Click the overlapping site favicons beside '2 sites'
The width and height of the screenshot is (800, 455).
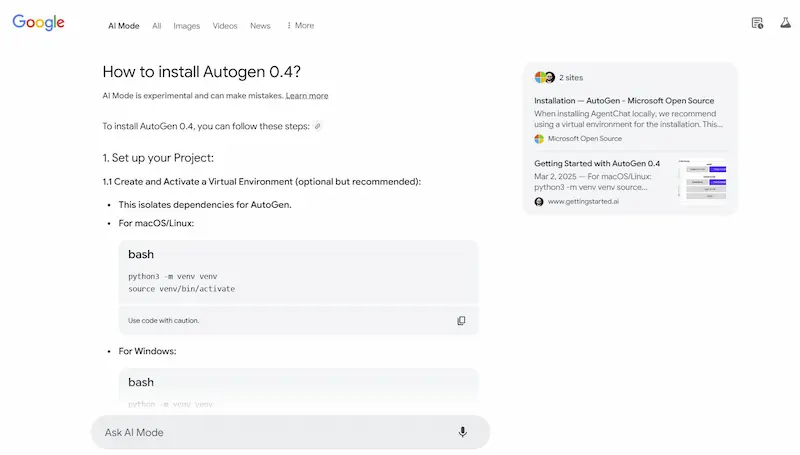[x=544, y=78]
